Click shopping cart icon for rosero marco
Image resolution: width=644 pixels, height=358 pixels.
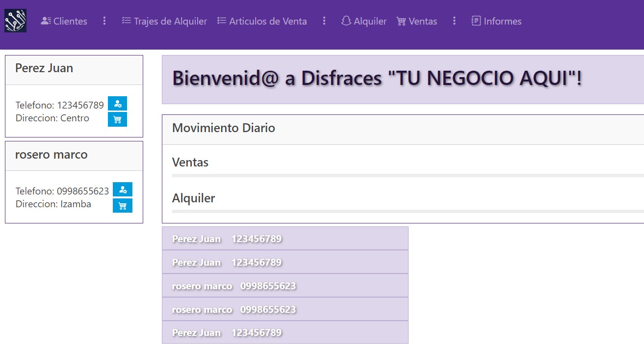(x=123, y=206)
